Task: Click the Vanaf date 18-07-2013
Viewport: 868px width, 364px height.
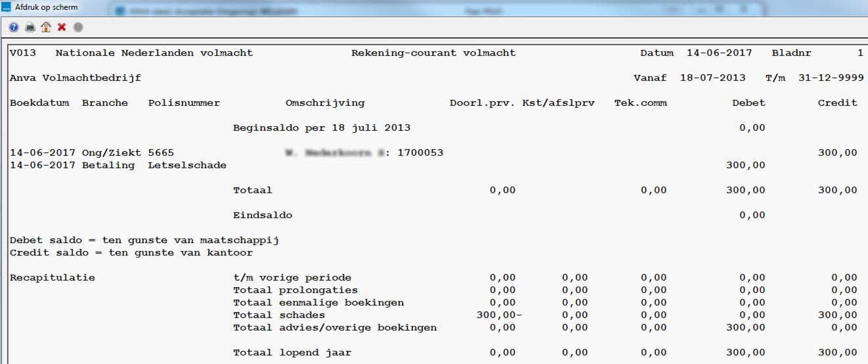Action: click(712, 78)
